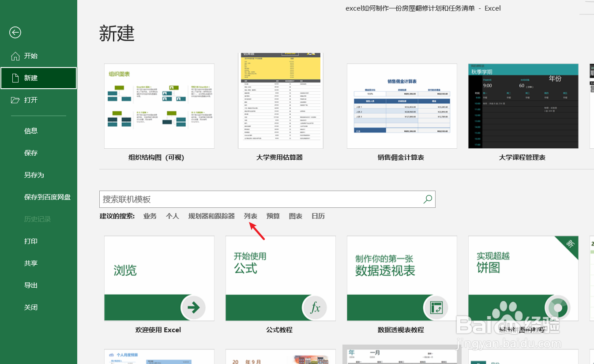Viewport: 594px width, 364px height.
Task: Click the 公式教程 caption text
Action: pyautogui.click(x=279, y=330)
